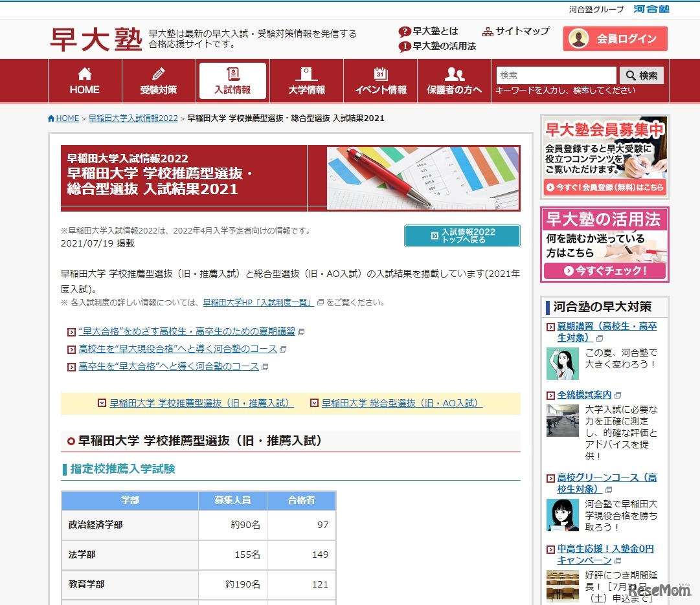This screenshot has height=605, width=700.
Task: Open イベント情報 calendar icon
Action: (x=381, y=74)
